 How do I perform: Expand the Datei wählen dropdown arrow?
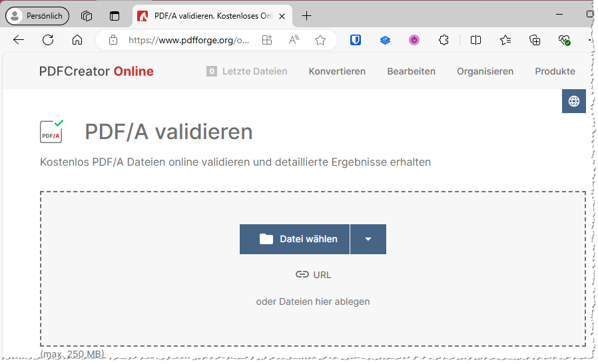pos(368,239)
